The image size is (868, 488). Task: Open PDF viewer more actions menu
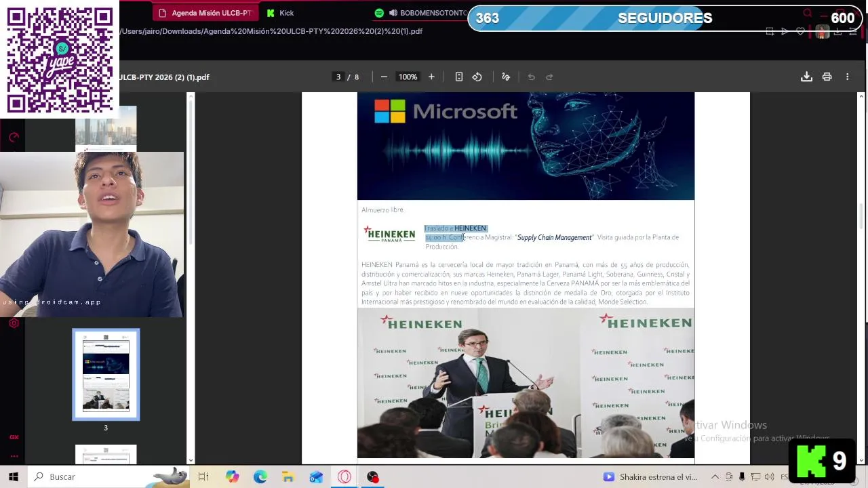(847, 77)
